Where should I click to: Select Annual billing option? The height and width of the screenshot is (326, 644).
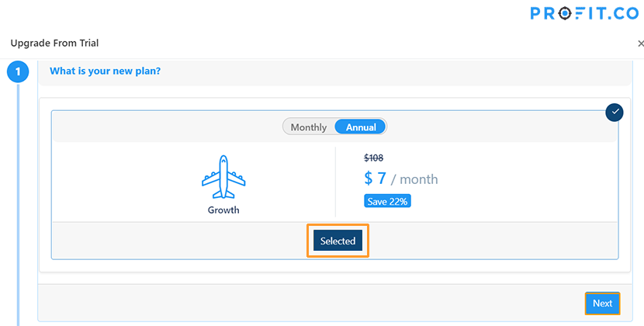pyautogui.click(x=361, y=127)
